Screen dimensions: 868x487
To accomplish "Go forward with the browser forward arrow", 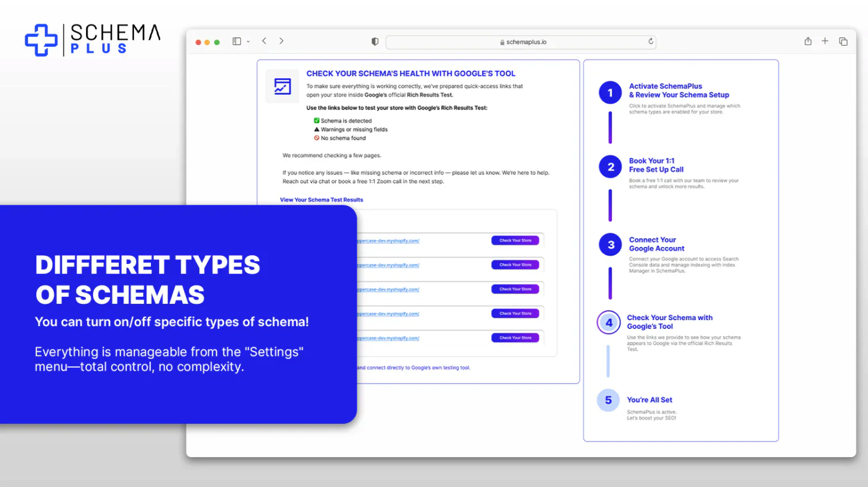I will coord(281,41).
